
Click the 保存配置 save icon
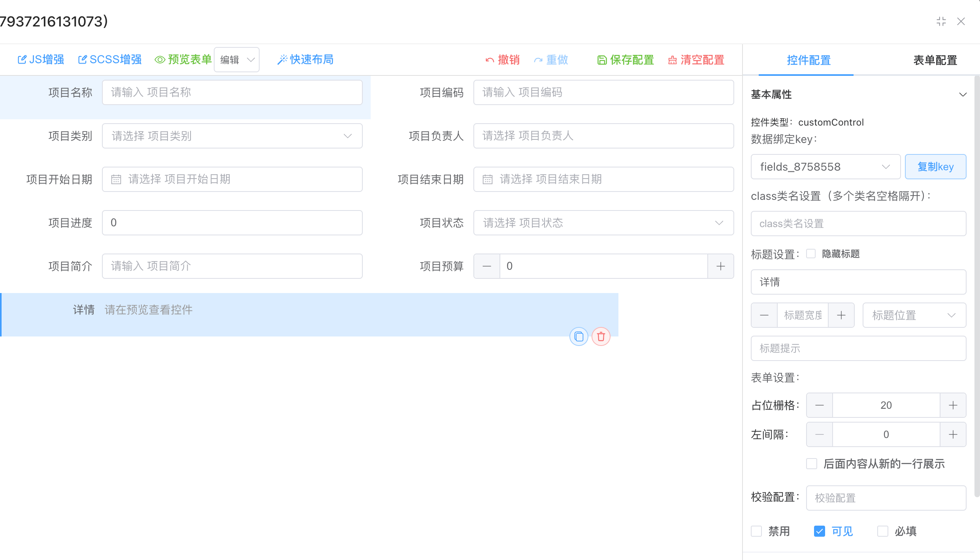pos(602,60)
